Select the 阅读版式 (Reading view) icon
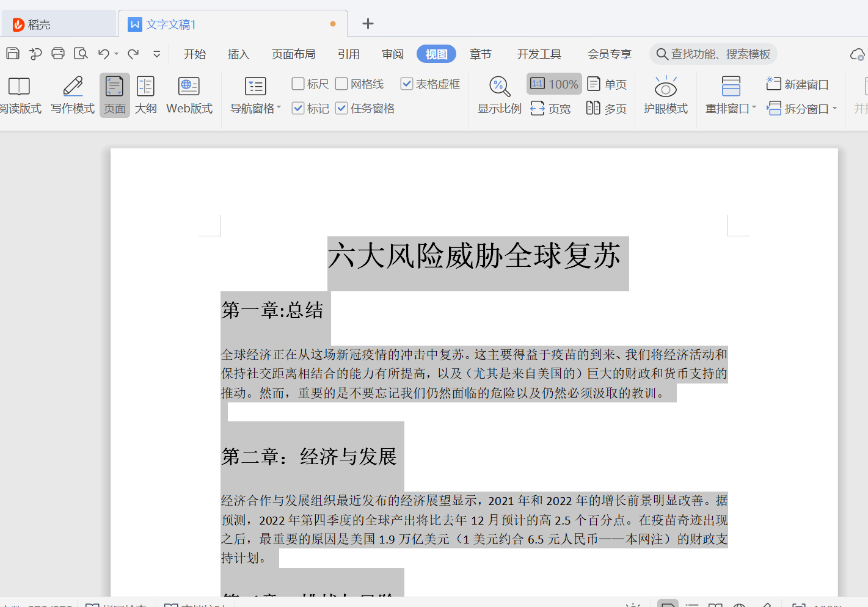868x607 pixels. point(20,87)
